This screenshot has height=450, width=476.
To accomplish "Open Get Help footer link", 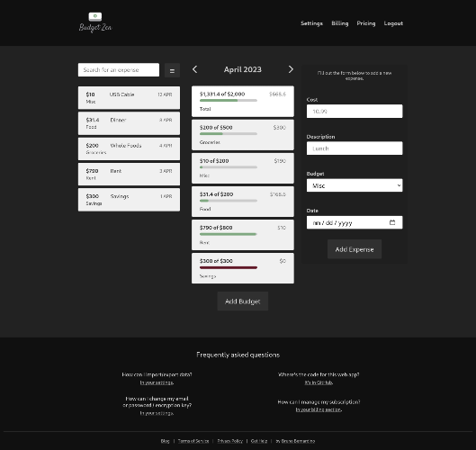I will pos(259,441).
